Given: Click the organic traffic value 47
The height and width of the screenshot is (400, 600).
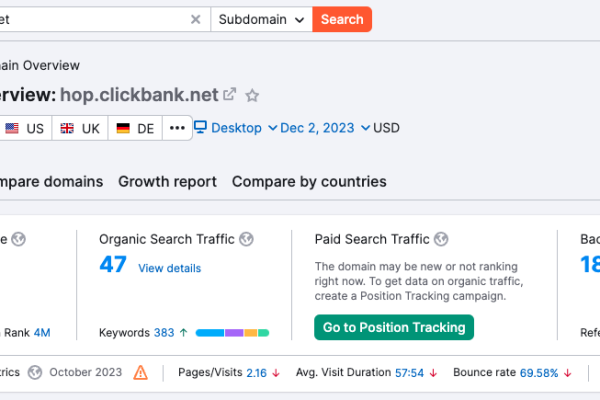Looking at the screenshot, I should [113, 264].
